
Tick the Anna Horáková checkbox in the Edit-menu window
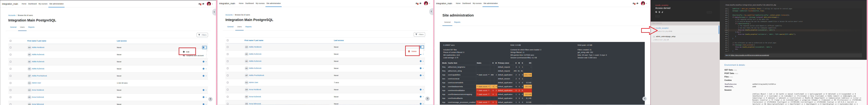10,90
